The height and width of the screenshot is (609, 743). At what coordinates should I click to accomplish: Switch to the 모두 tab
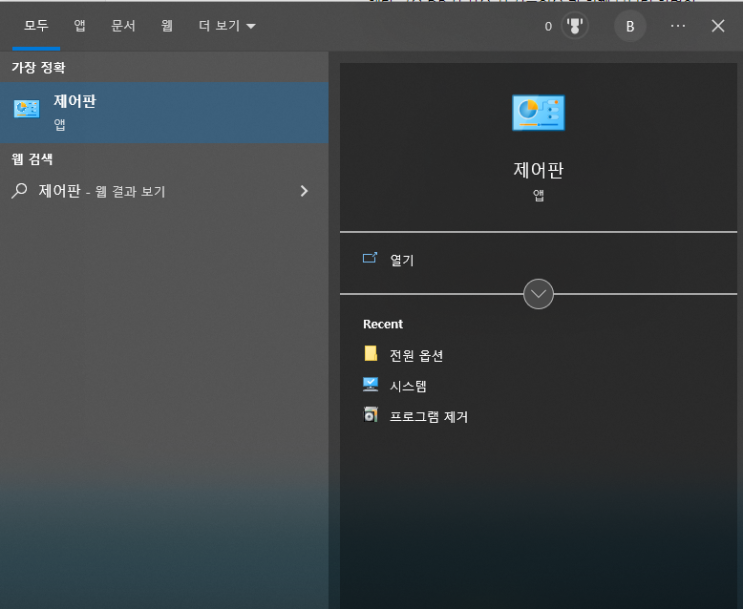(x=36, y=26)
